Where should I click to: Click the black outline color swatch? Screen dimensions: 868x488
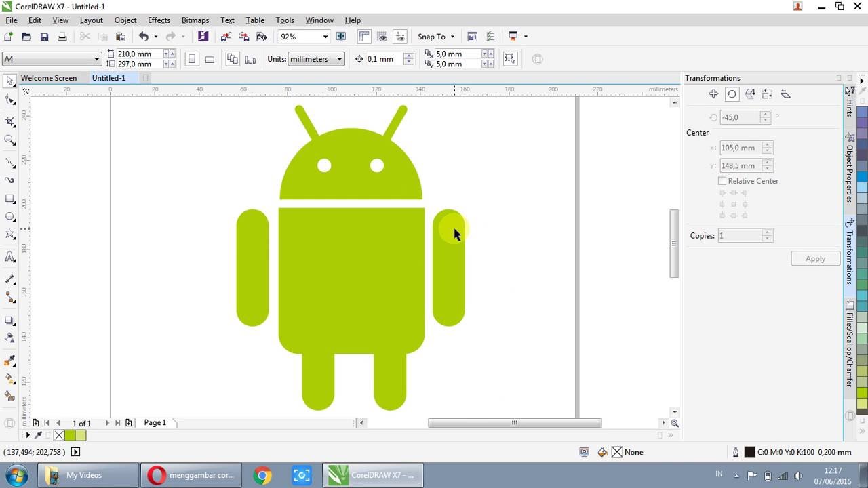click(x=749, y=452)
